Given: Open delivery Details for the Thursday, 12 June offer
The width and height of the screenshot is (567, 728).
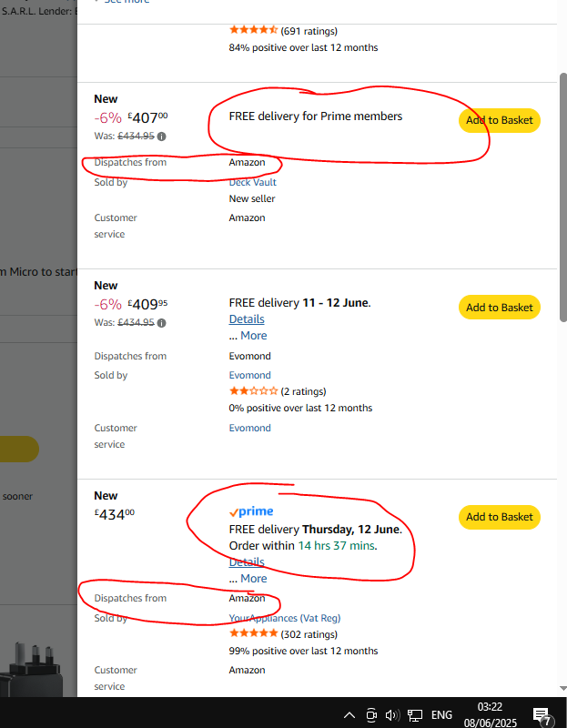Looking at the screenshot, I should click(x=247, y=561).
